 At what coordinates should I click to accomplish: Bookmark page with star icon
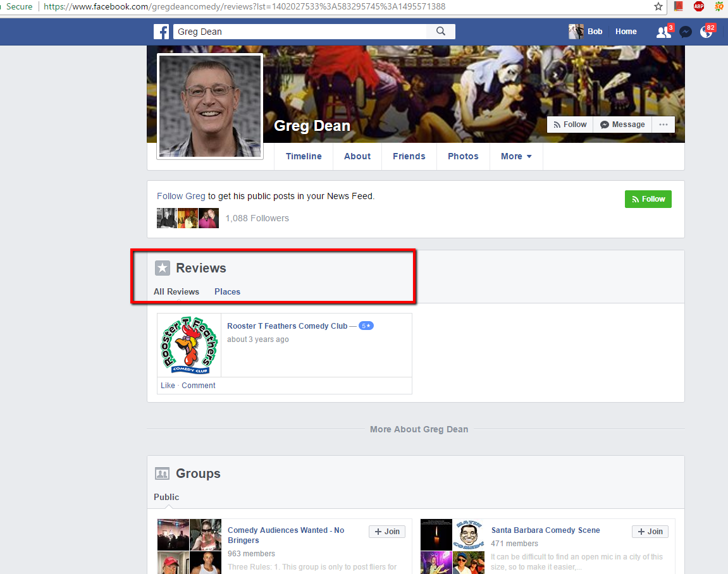point(658,6)
